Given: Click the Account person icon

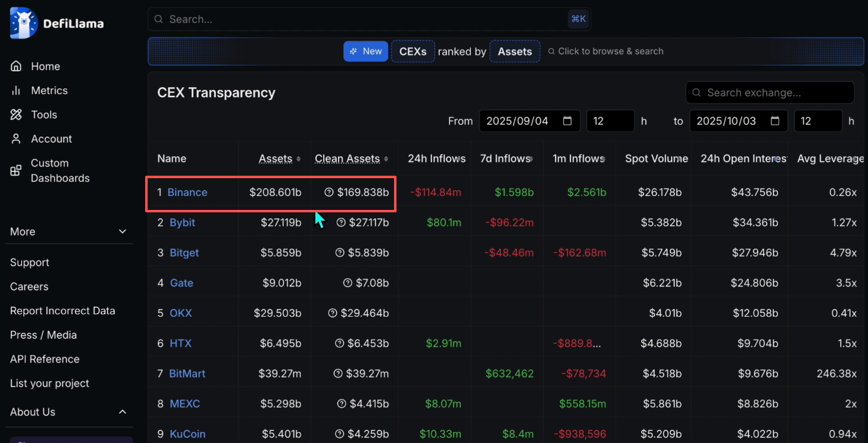Looking at the screenshot, I should pyautogui.click(x=16, y=139).
